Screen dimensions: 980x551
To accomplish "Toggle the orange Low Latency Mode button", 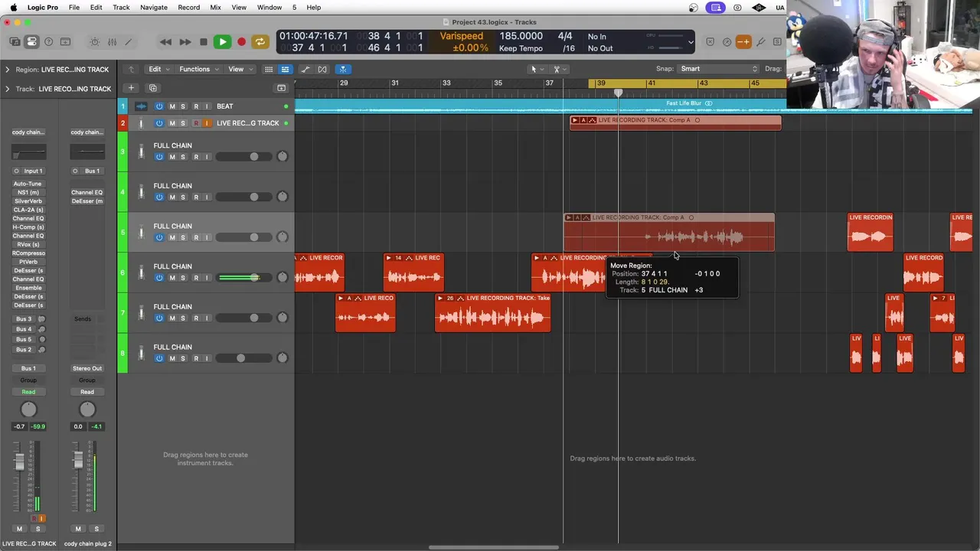I will pos(743,42).
